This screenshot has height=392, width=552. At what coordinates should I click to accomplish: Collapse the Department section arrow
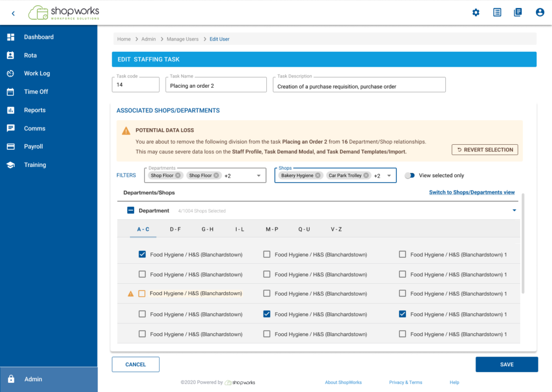pos(514,211)
